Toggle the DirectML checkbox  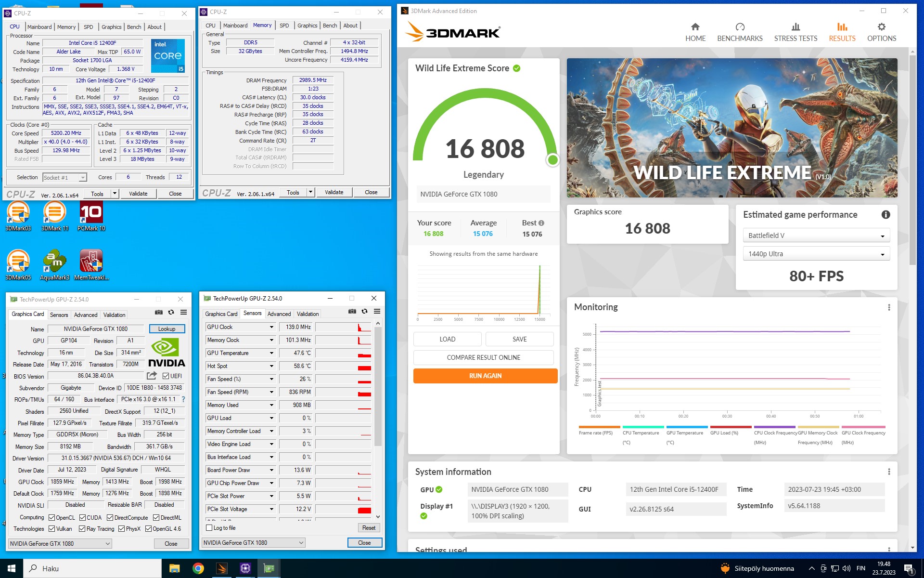pyautogui.click(x=156, y=518)
